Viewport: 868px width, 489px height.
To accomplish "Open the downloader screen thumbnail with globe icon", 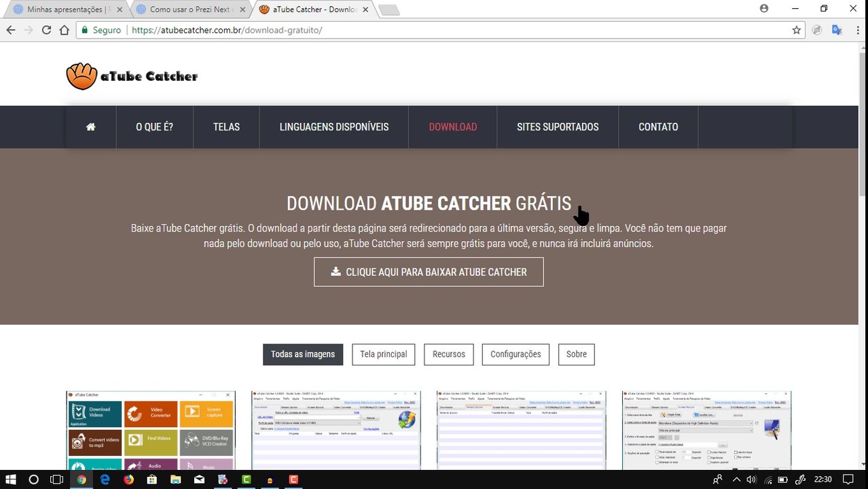I will pyautogui.click(x=336, y=431).
